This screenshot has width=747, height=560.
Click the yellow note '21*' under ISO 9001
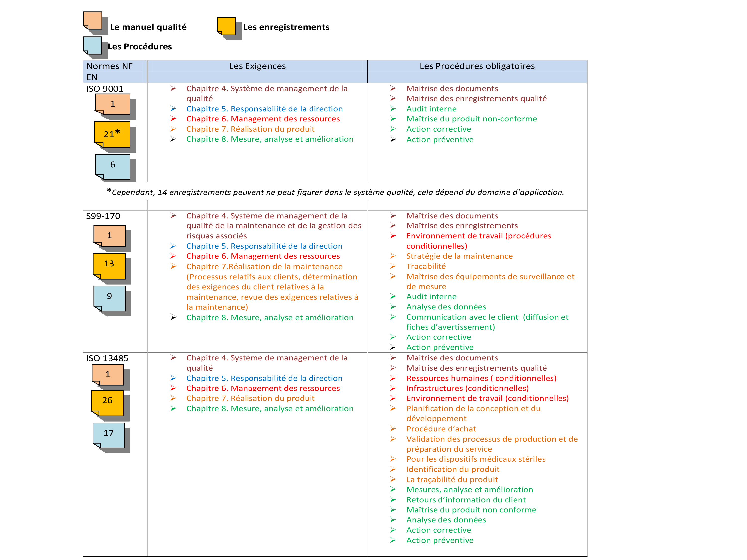(x=113, y=135)
